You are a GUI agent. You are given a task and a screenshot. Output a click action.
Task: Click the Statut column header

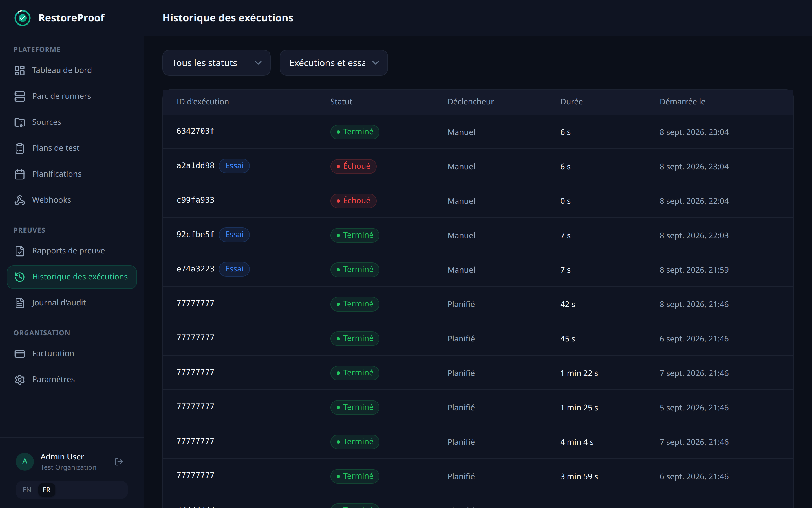point(341,102)
